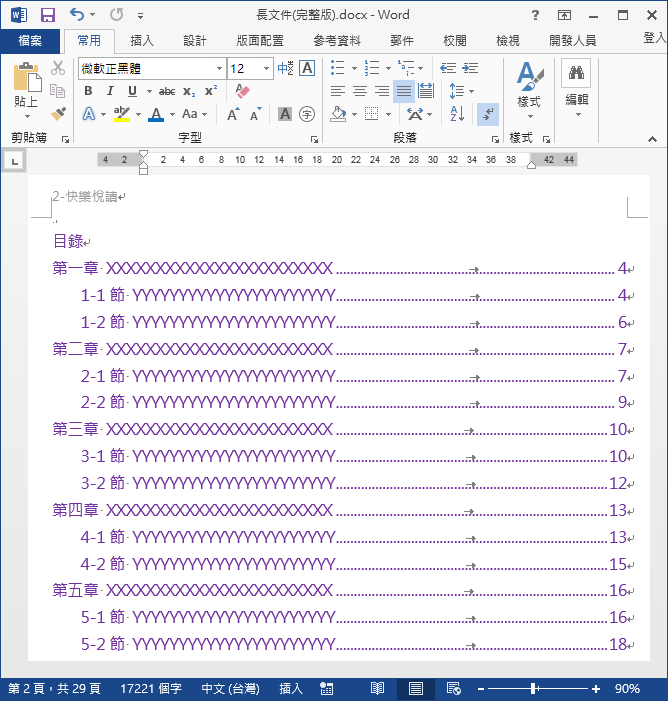668x701 pixels.
Task: Click the yellow text highlight color button
Action: [122, 114]
